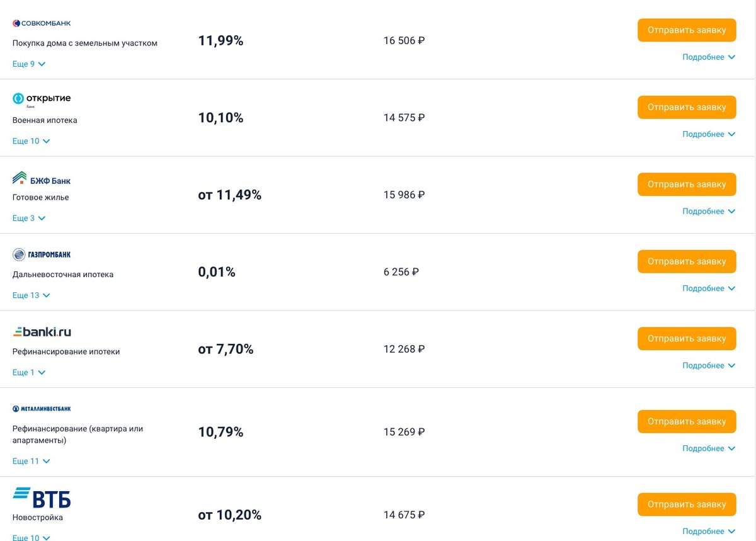Show 'Подробнее' for banki.ru refinancing
The image size is (756, 541).
pos(709,366)
